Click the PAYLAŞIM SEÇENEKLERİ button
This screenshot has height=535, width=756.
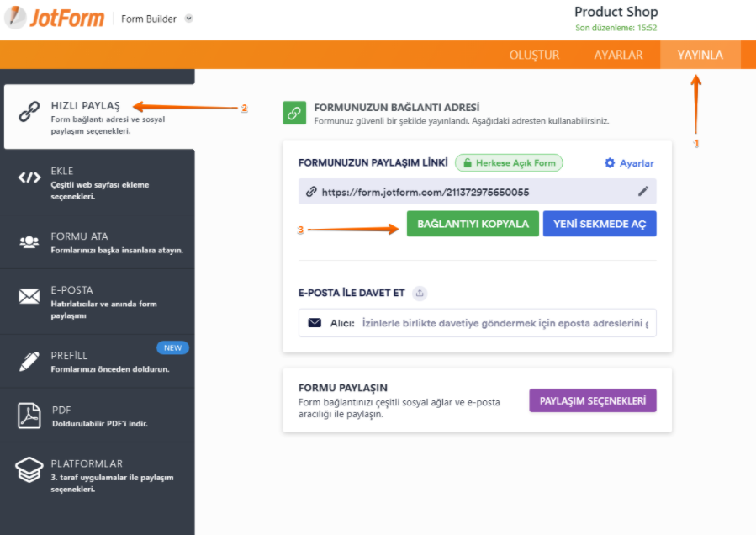point(593,400)
